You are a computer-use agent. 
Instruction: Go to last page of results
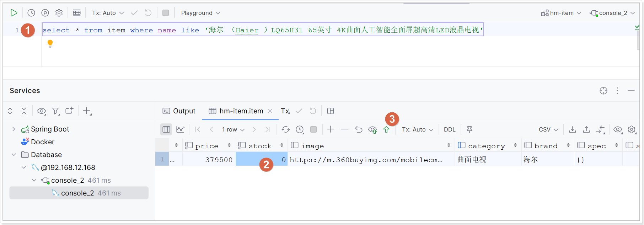pos(268,129)
